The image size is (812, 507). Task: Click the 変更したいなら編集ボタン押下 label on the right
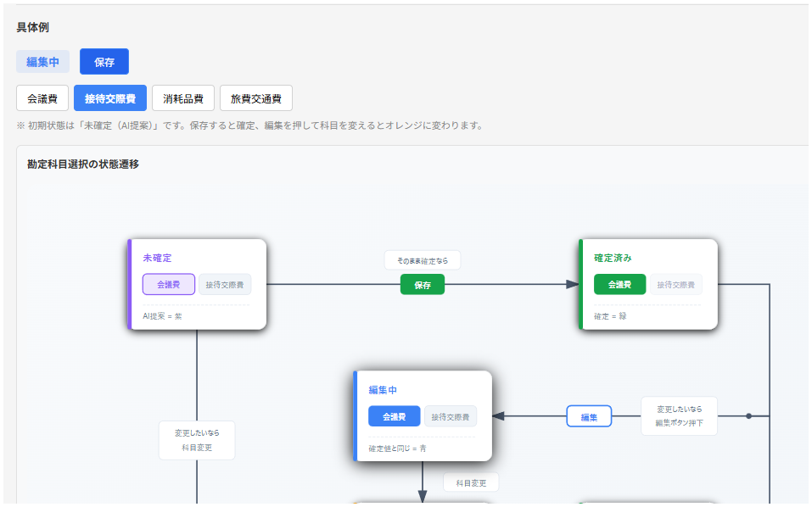pos(679,415)
